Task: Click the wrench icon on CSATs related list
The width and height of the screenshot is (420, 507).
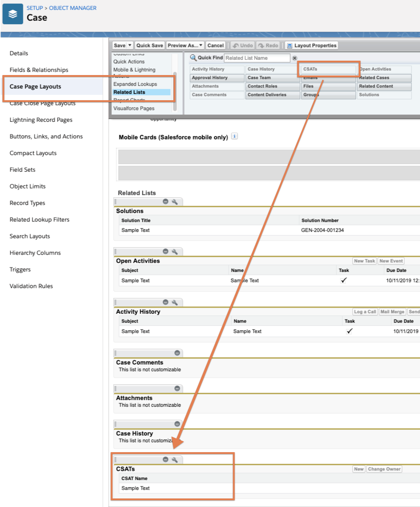Action: 175,460
